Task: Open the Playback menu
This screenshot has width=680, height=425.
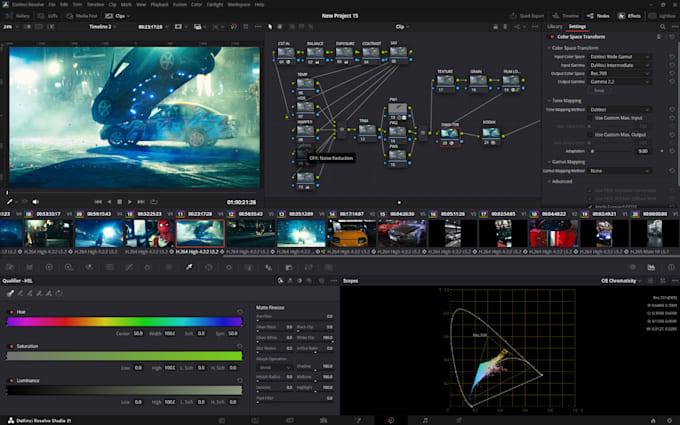Action: click(x=159, y=4)
